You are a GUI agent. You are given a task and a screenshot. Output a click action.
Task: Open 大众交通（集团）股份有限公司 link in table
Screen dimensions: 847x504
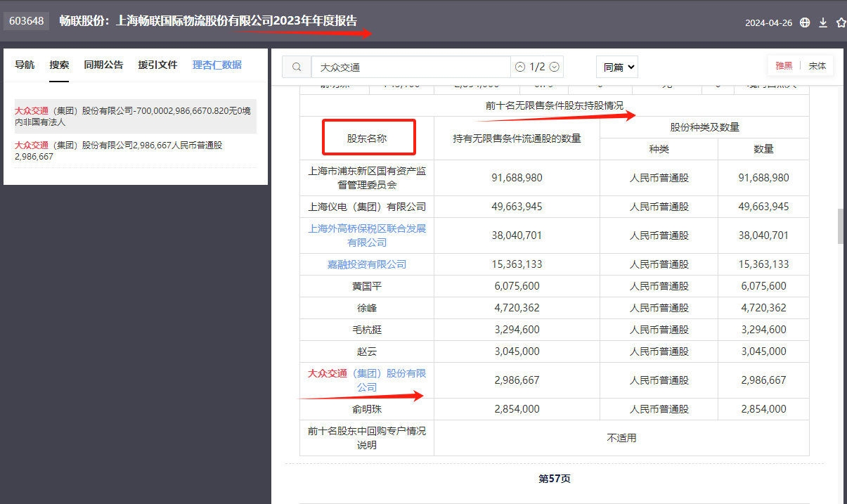(x=367, y=380)
